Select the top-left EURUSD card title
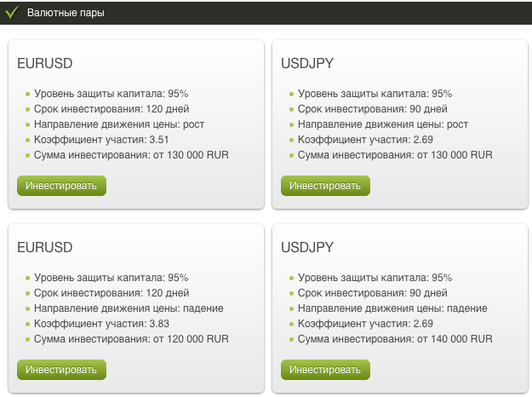 45,64
